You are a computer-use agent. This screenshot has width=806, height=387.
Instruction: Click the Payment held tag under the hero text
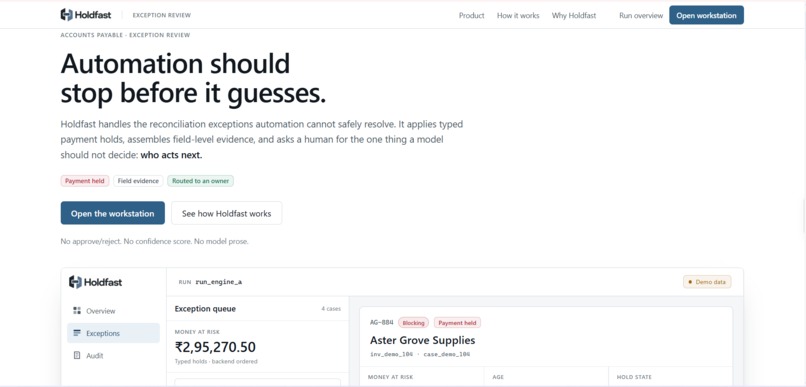click(x=85, y=181)
